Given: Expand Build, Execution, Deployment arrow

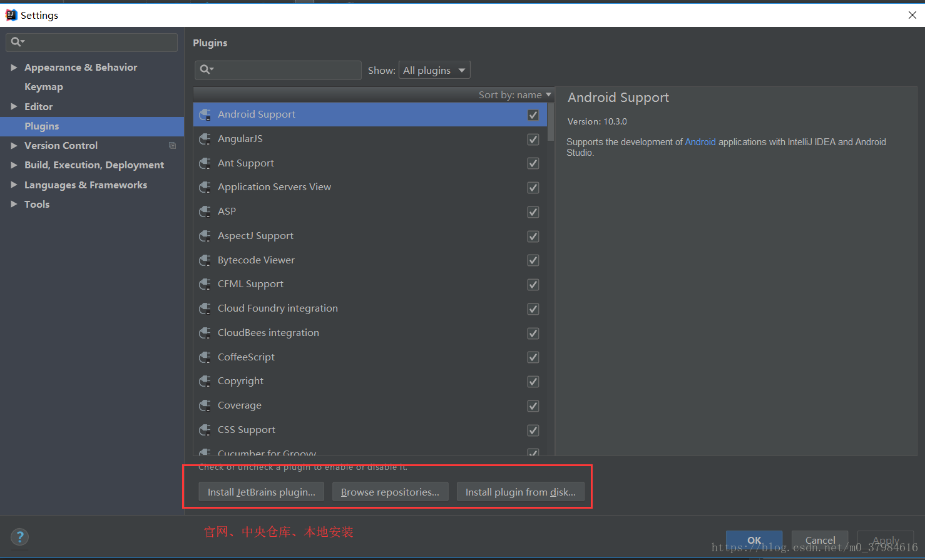Looking at the screenshot, I should (14, 165).
